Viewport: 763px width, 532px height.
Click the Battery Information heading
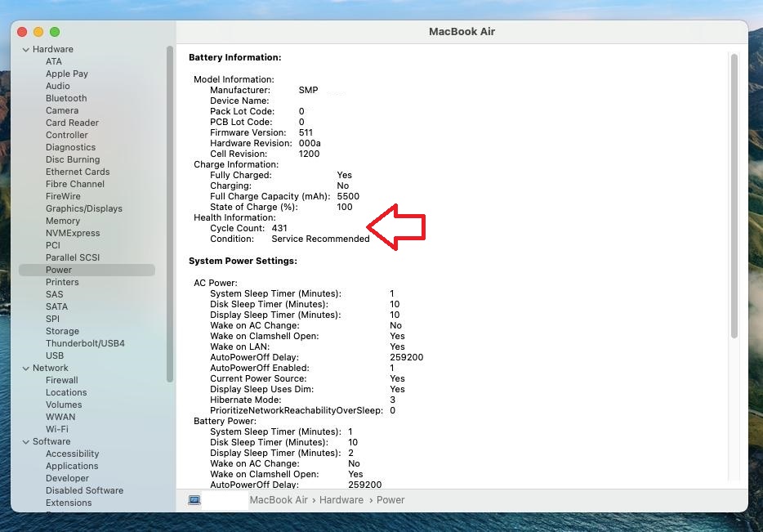pyautogui.click(x=235, y=57)
